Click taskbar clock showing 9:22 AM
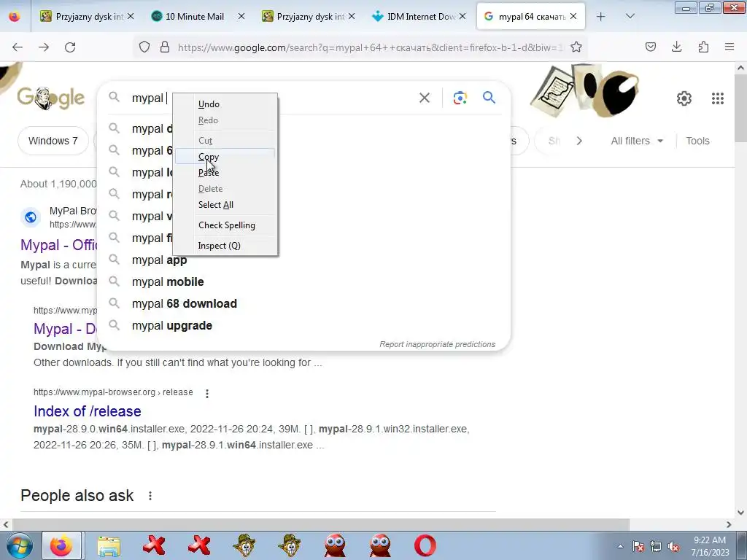The width and height of the screenshot is (747, 560). pyautogui.click(x=710, y=545)
